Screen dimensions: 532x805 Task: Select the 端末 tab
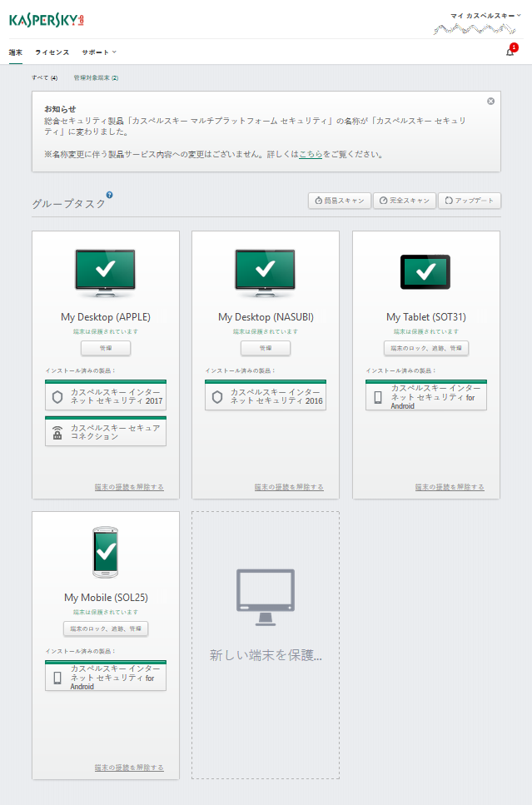15,52
